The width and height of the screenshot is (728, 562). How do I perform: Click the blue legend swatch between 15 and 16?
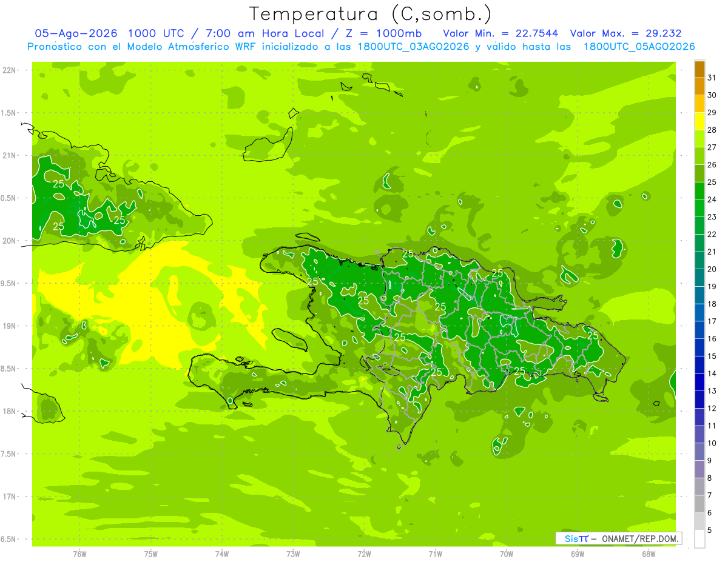[x=699, y=348]
